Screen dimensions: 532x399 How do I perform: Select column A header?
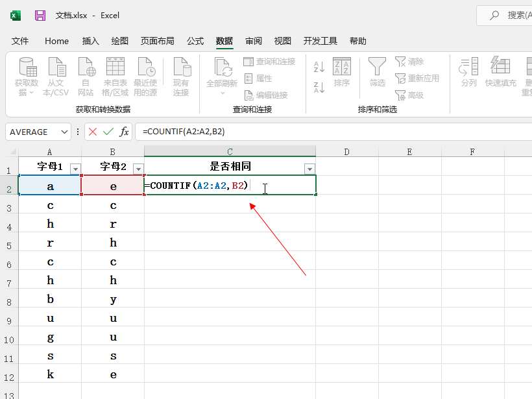[x=50, y=152]
